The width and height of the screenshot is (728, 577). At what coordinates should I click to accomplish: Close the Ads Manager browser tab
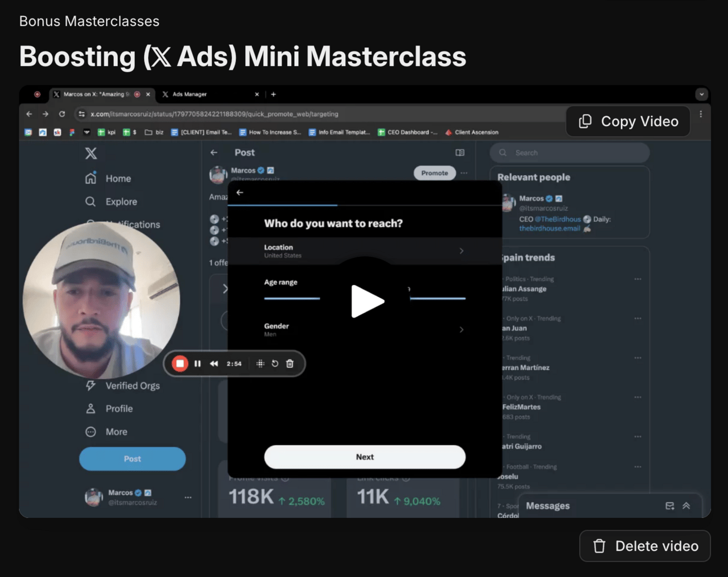point(257,94)
